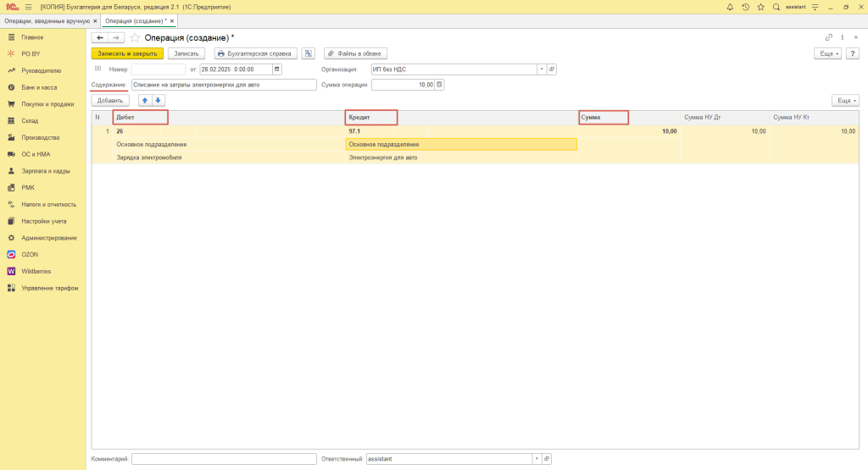Click the favorites star in title bar
The height and width of the screenshot is (470, 868).
[x=760, y=7]
